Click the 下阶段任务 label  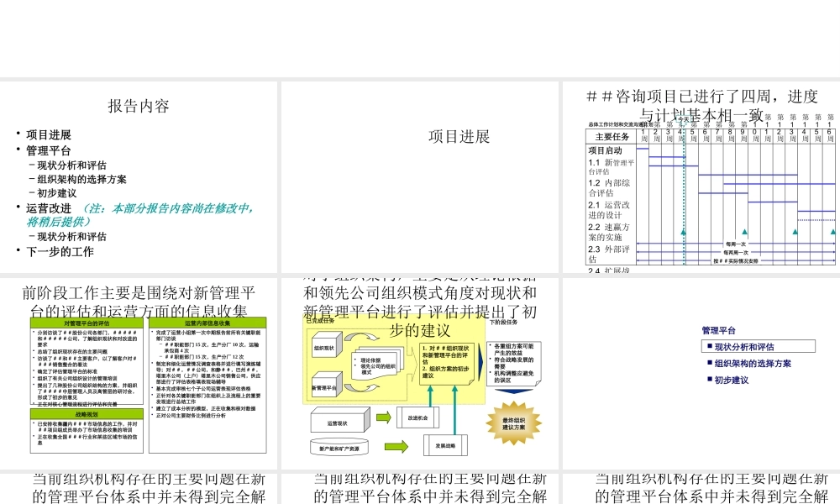pyautogui.click(x=503, y=322)
